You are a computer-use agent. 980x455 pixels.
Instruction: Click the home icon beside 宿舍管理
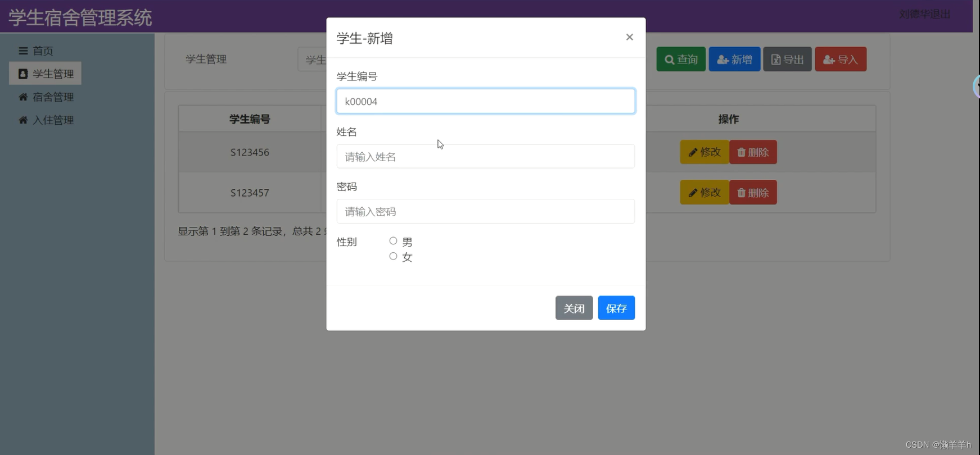tap(23, 97)
